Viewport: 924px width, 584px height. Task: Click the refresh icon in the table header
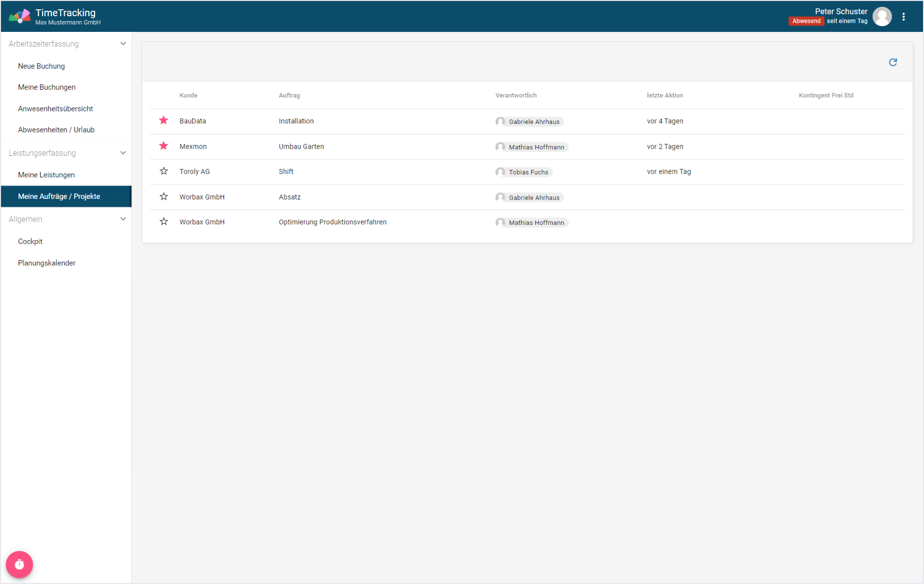tap(893, 62)
